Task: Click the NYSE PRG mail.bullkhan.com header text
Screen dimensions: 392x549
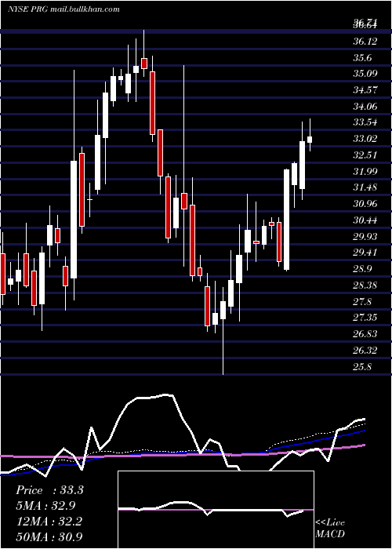Action: (x=64, y=9)
